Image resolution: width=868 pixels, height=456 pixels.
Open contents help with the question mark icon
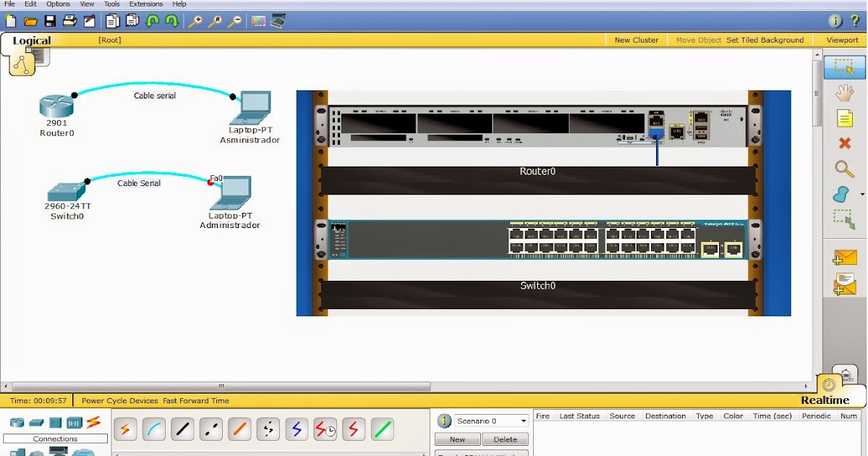pos(854,21)
